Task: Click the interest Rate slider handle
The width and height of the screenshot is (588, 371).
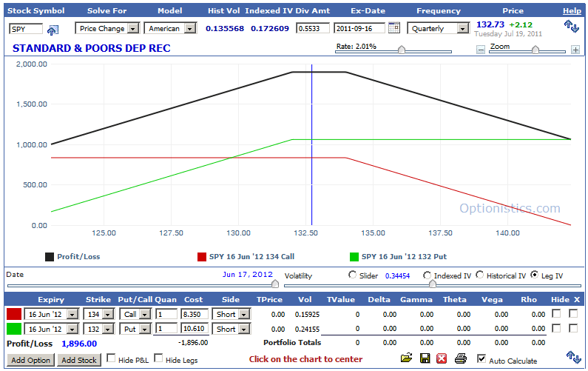Action: 402,50
